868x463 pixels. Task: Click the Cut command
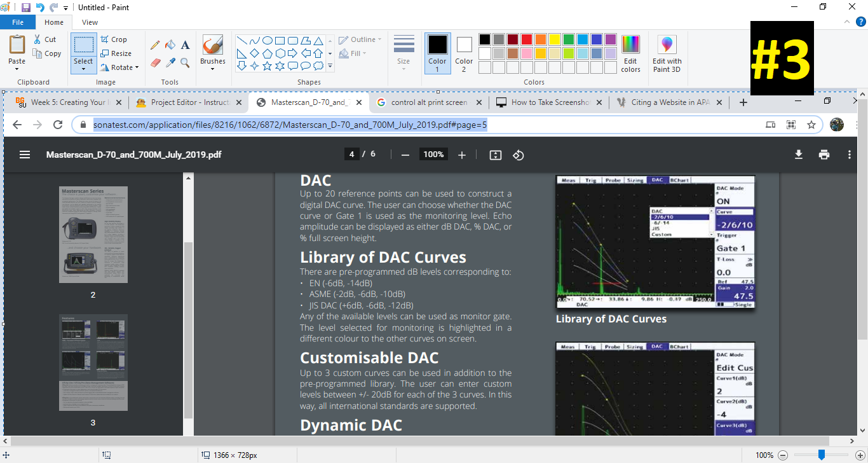pyautogui.click(x=45, y=39)
